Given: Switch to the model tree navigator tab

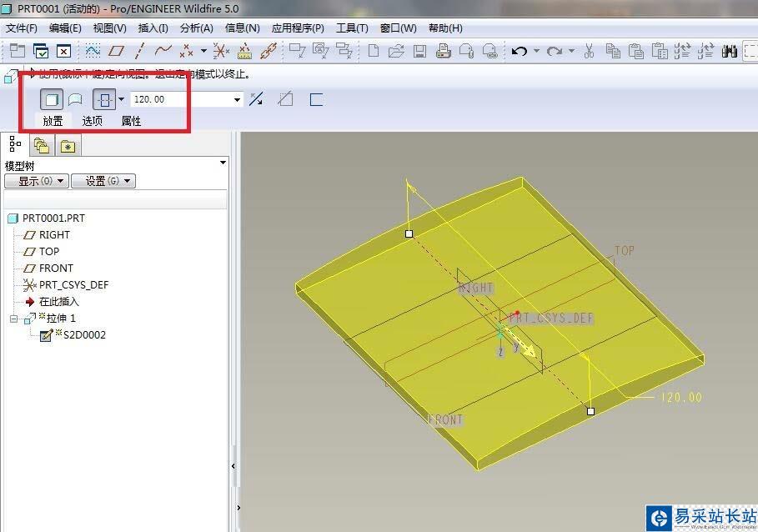Looking at the screenshot, I should (x=15, y=144).
